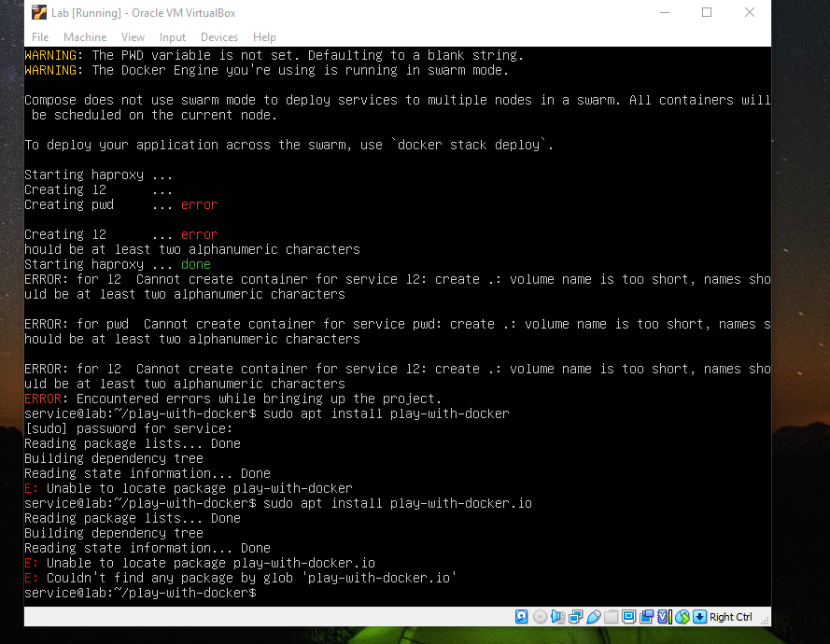The image size is (830, 644).
Task: Click 'The PWD variable is not set' warning
Action: [274, 55]
